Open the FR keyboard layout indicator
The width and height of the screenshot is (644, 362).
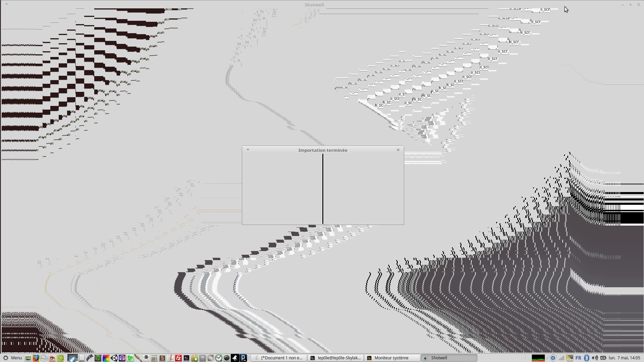(578, 358)
